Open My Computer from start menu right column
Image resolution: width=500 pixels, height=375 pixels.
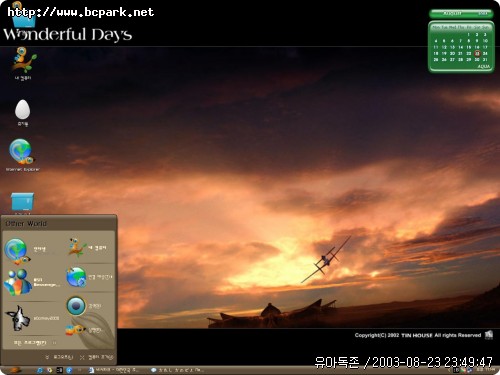[x=88, y=248]
